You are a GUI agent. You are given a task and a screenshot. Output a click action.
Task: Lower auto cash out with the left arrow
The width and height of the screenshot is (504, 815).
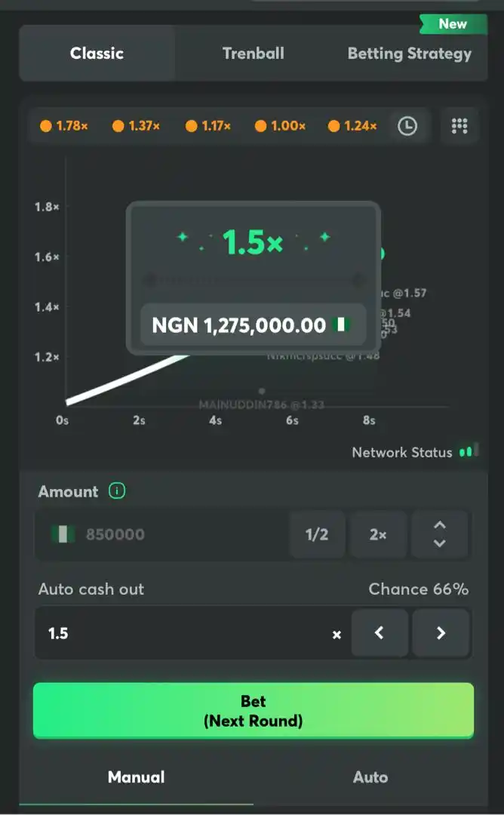click(380, 632)
